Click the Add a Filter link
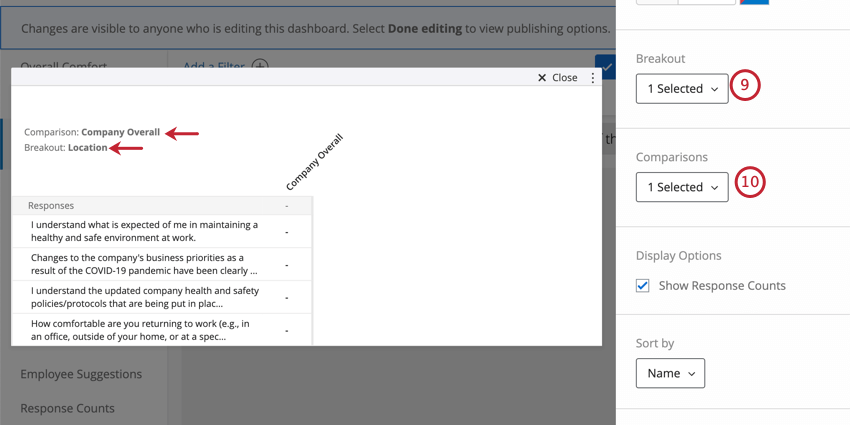 (x=214, y=65)
